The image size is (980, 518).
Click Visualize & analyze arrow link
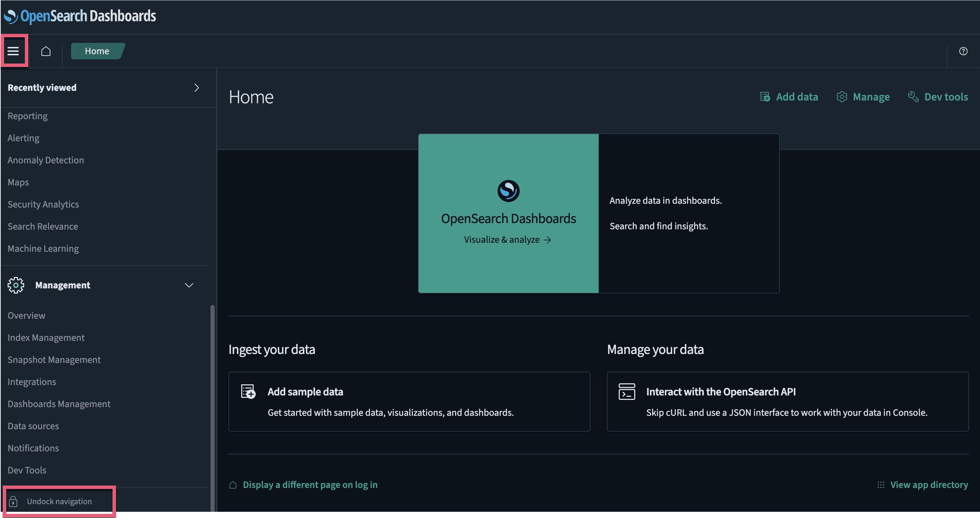(x=508, y=240)
